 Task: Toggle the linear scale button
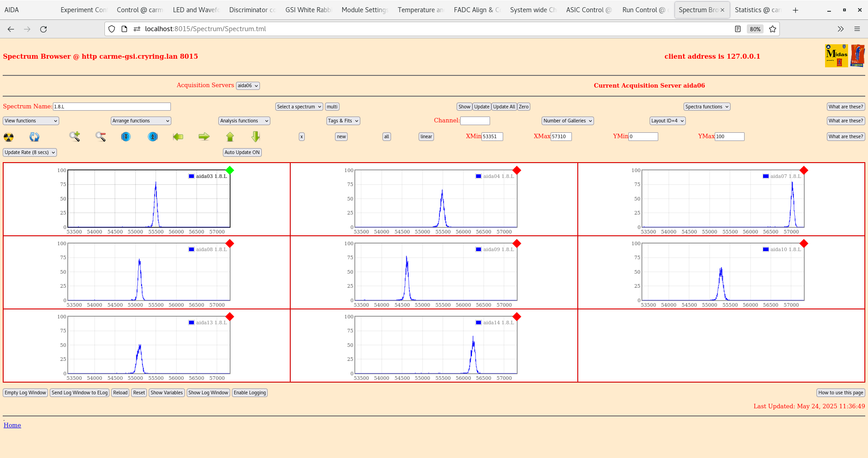pos(426,137)
